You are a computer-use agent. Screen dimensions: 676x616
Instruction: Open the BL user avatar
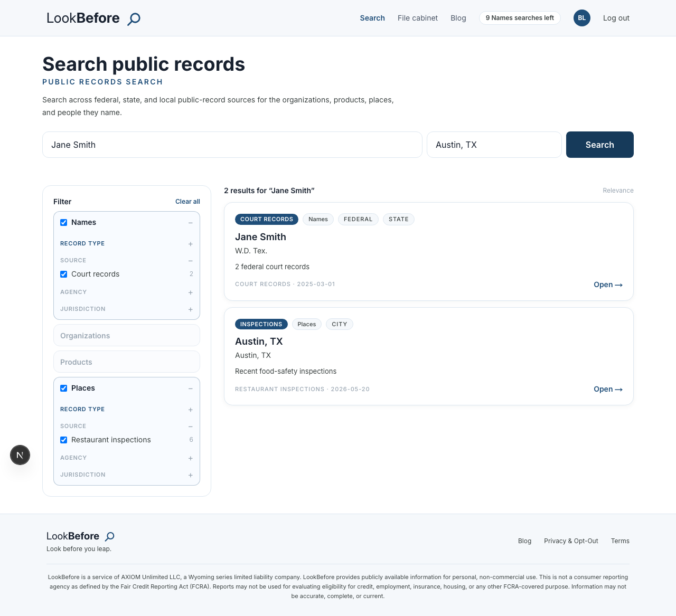[582, 18]
